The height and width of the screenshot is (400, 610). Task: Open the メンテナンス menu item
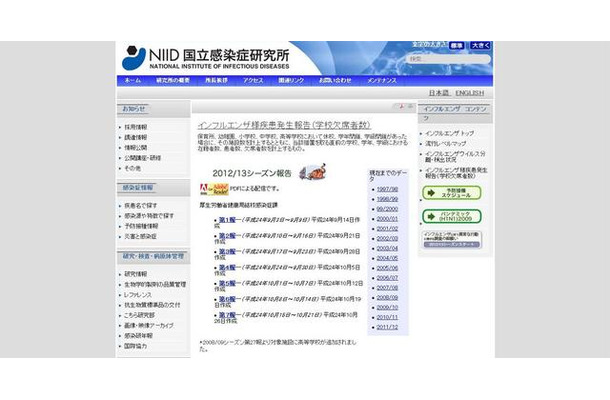382,80
